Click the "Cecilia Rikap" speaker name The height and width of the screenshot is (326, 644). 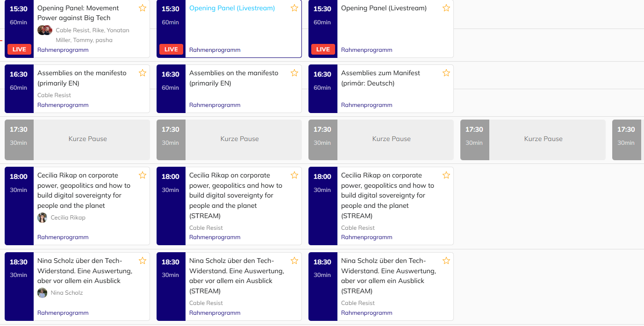68,218
